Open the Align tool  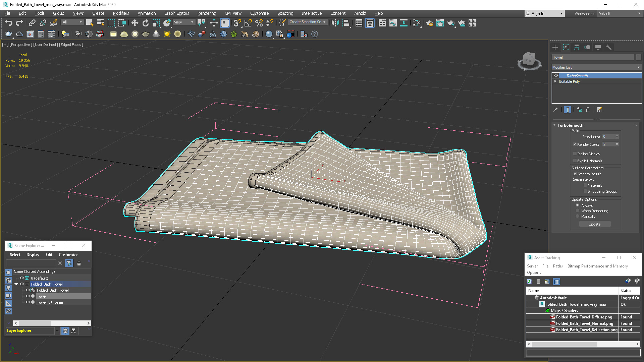point(346,23)
